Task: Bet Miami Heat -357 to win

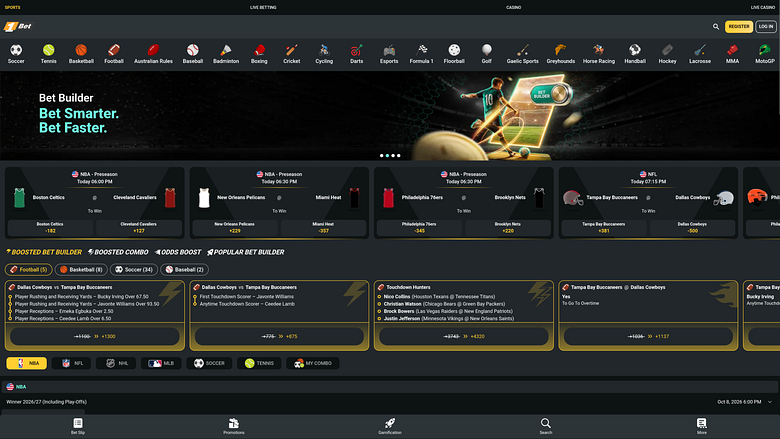Action: (323, 228)
